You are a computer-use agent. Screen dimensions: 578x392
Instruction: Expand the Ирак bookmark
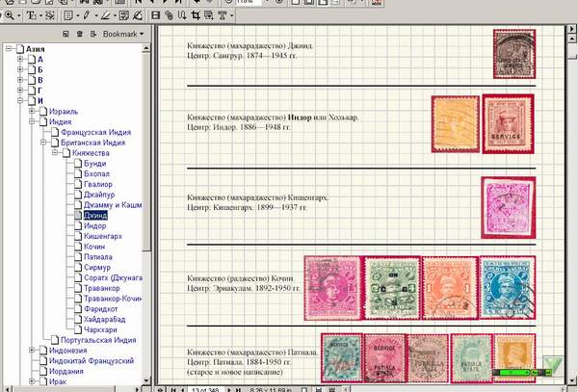tap(32, 381)
